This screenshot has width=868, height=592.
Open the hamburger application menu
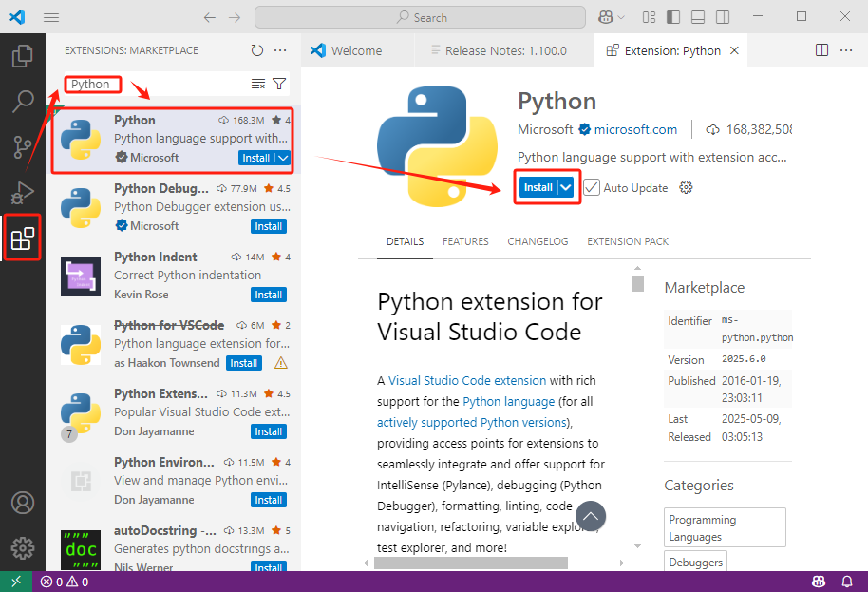point(51,18)
